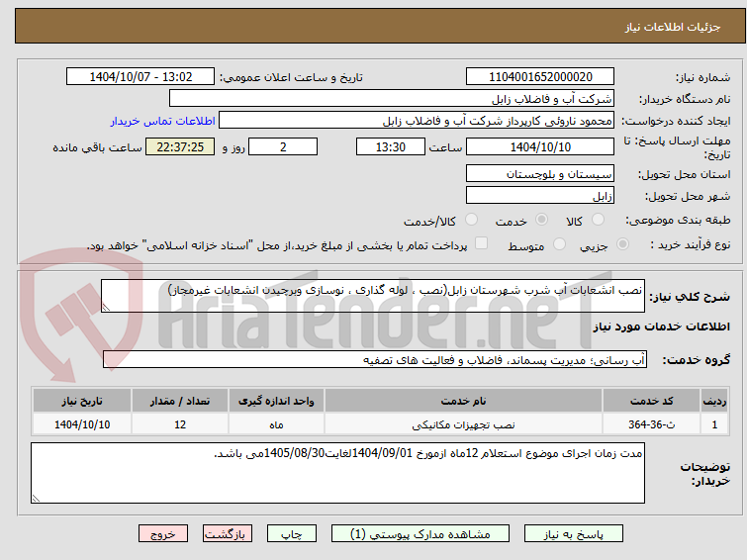Click the چاپ print button
Screen dimensions: 747x560
(x=292, y=534)
